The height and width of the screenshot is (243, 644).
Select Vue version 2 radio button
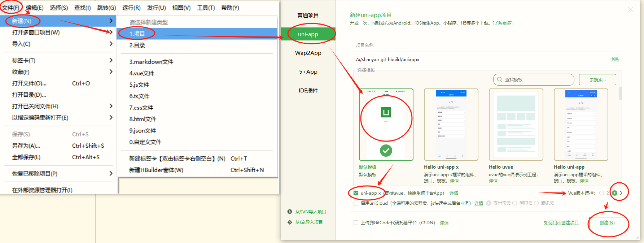tap(601, 193)
